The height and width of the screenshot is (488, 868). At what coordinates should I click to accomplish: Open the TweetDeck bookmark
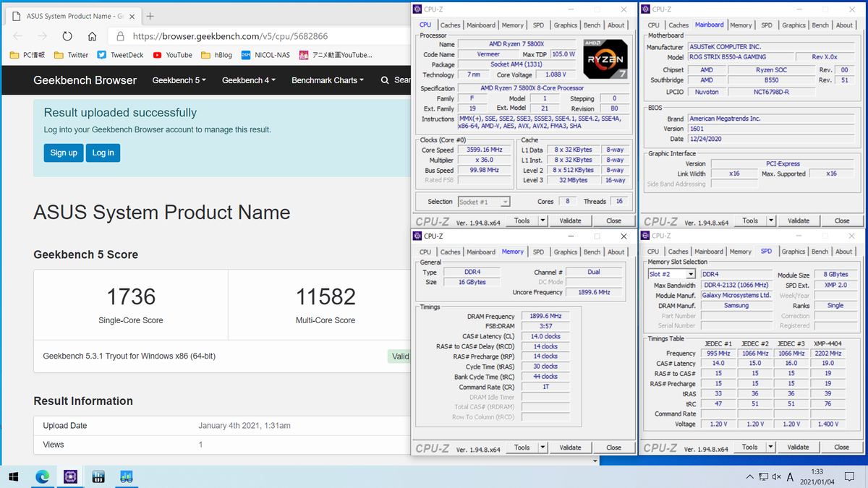(120, 54)
